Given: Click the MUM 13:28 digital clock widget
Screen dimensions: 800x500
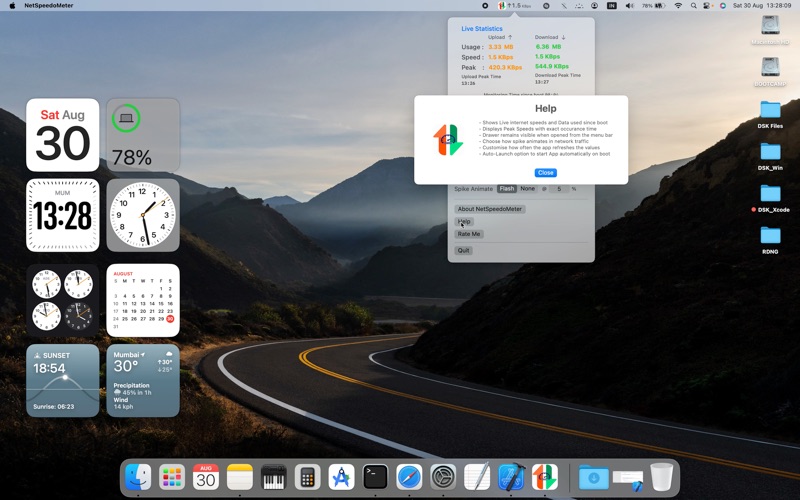Looking at the screenshot, I should [63, 215].
